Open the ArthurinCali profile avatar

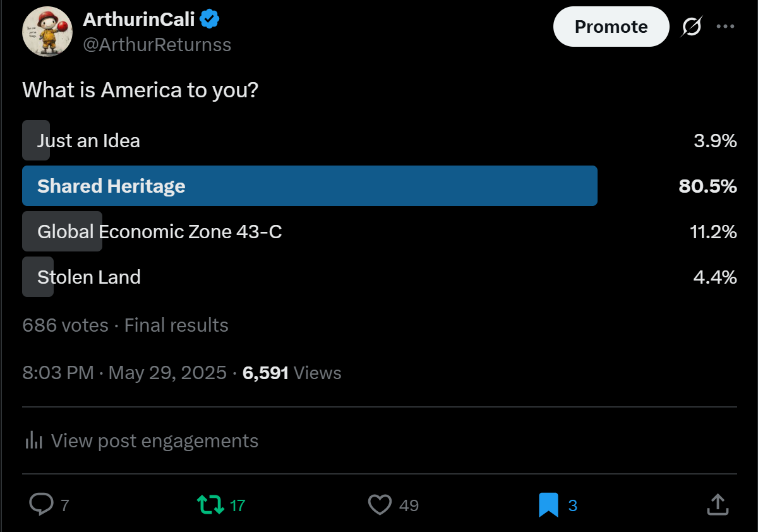coord(47,32)
